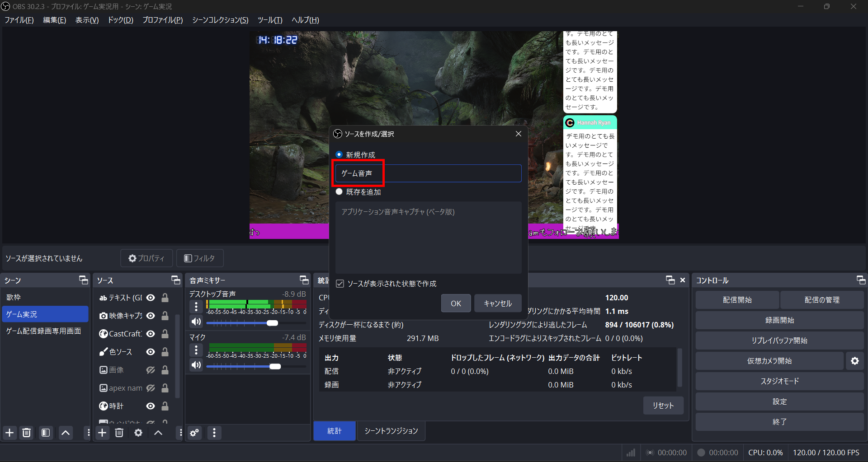Add a new source with the plus icon
This screenshot has height=462, width=868.
(102, 433)
